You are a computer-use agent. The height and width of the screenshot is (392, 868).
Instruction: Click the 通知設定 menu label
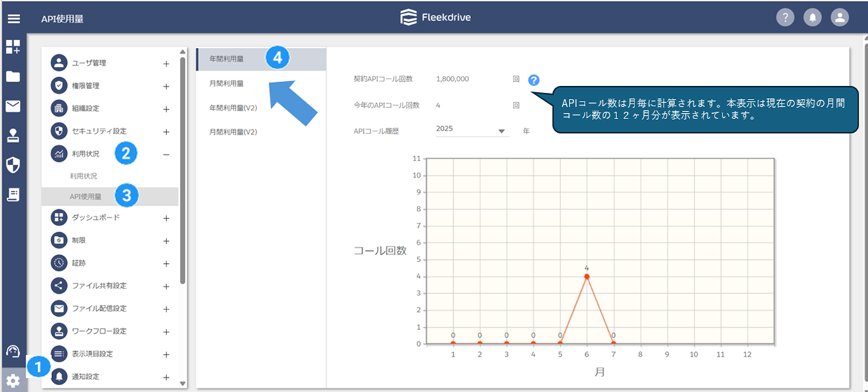click(86, 376)
